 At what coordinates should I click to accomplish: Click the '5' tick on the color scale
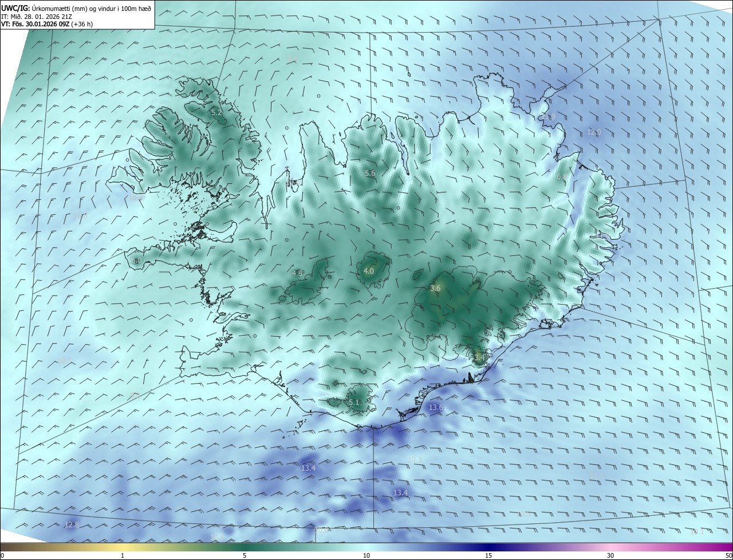click(x=245, y=555)
